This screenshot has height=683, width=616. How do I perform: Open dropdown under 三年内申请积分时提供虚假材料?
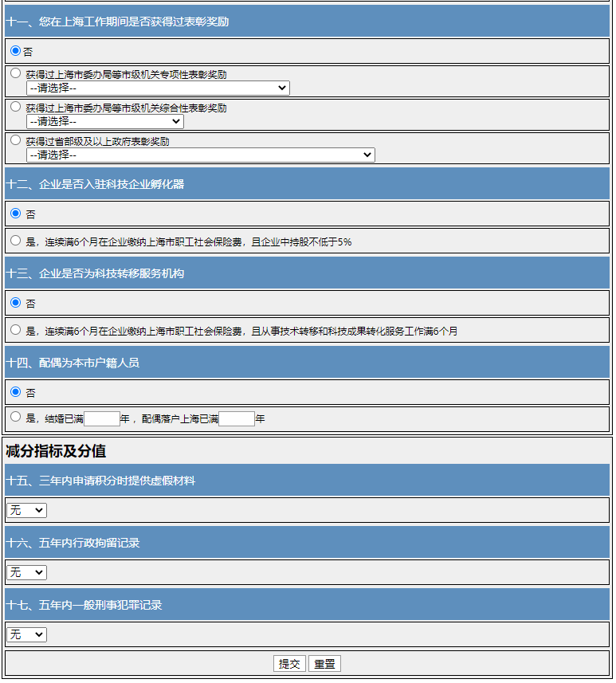pos(26,510)
